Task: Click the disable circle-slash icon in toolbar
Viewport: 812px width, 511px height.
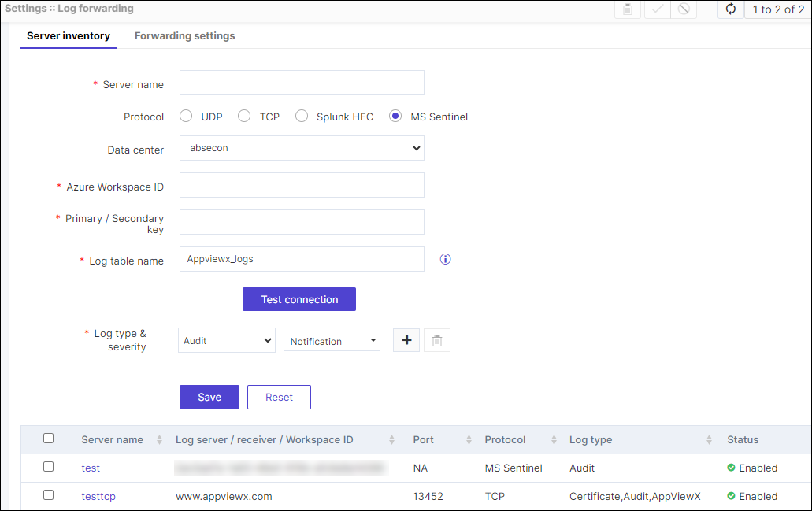Action: pos(684,9)
